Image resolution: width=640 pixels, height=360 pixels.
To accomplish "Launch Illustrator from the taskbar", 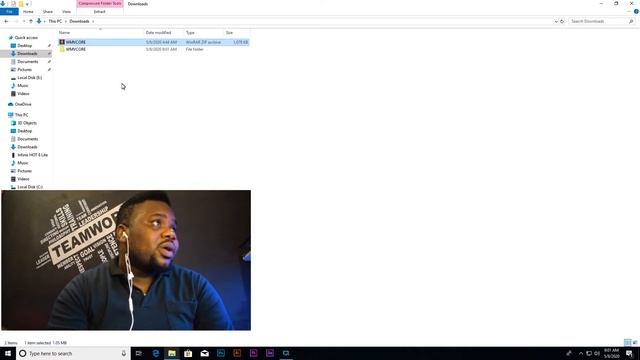I will (237, 353).
